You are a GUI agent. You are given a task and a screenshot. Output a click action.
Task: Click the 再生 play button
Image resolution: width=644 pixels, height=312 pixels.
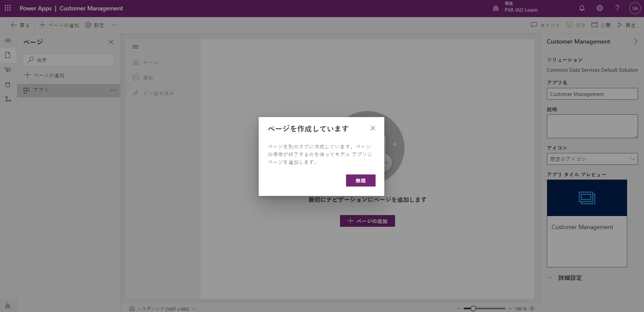(627, 25)
